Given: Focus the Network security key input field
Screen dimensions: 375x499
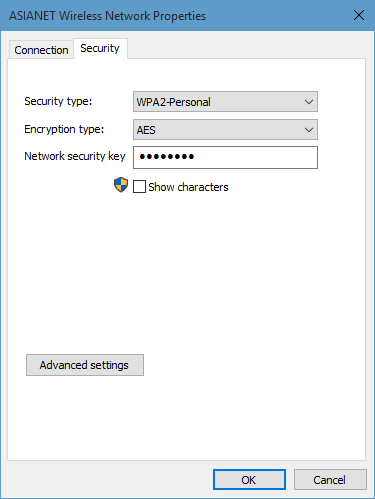Looking at the screenshot, I should [225, 157].
